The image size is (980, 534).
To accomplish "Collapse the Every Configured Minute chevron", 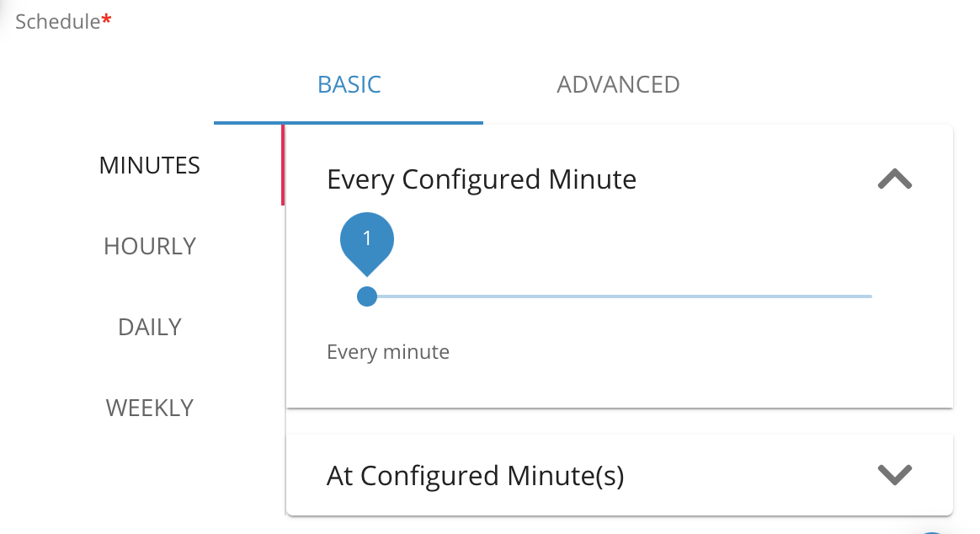I will tap(894, 179).
